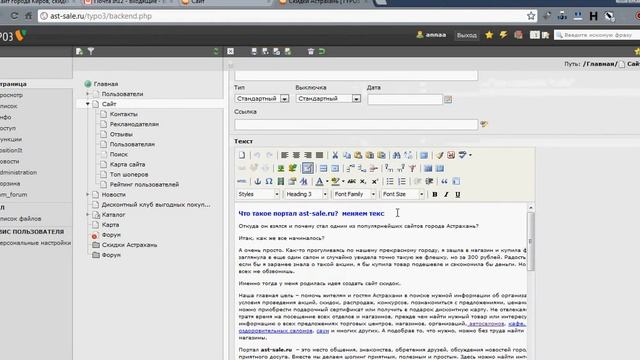The width and height of the screenshot is (640, 360).
Task: Open the Font Size dropdown
Action: (x=402, y=194)
